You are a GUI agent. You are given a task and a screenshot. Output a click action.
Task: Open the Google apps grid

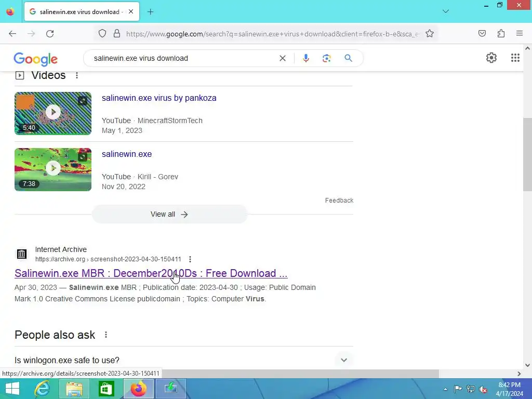[515, 58]
